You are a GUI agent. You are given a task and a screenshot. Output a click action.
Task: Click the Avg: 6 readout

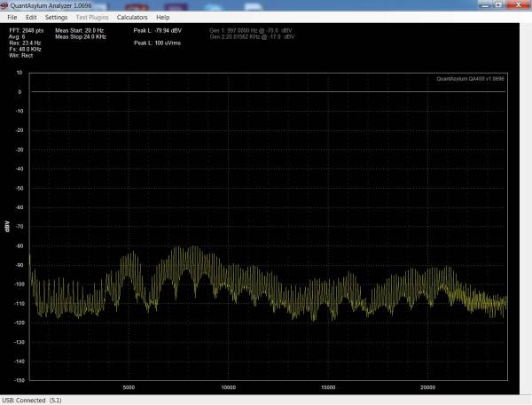click(x=17, y=36)
